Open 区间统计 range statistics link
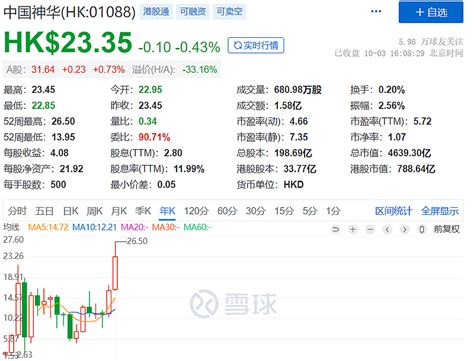The width and height of the screenshot is (474, 361). 393,211
